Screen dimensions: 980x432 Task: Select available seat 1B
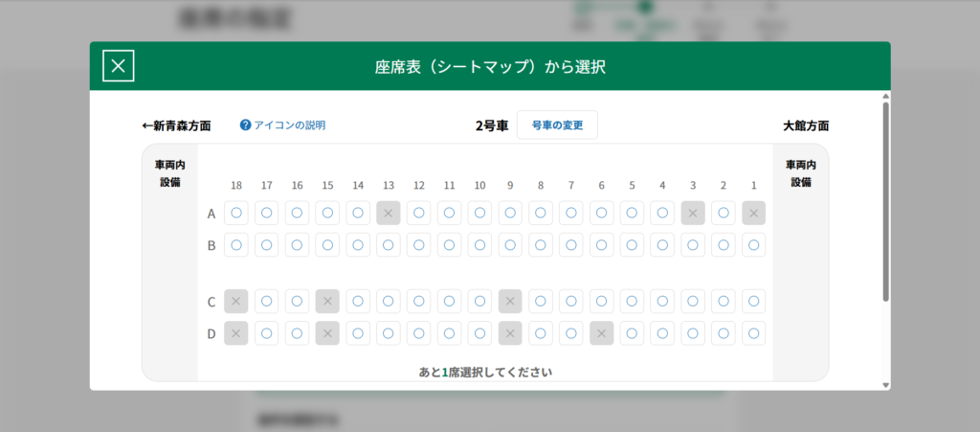coord(754,245)
